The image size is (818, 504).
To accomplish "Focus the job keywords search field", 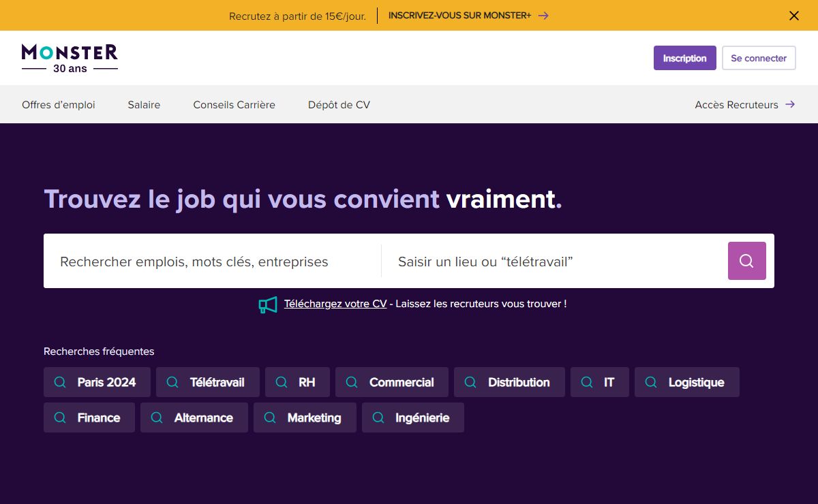I will (x=213, y=261).
